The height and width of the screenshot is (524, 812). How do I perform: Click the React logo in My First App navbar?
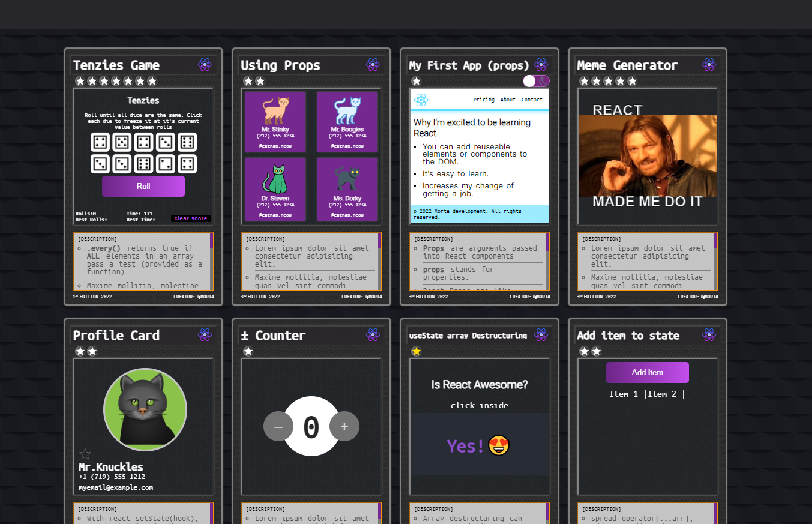point(421,100)
